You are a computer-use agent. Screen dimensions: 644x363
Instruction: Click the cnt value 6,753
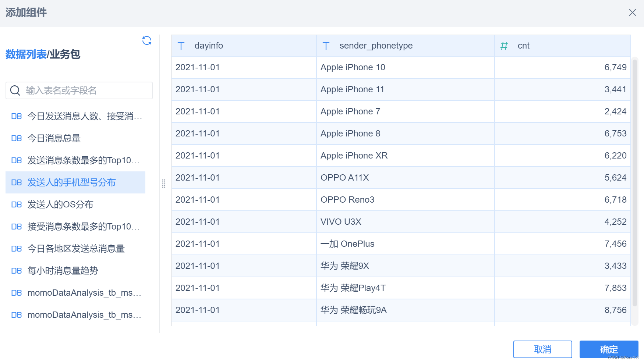[x=615, y=134]
